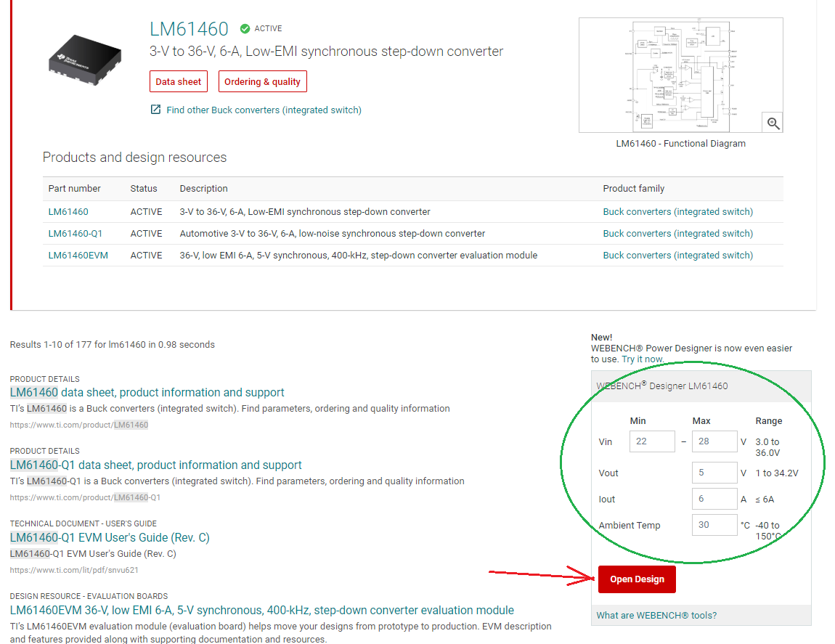Click URL text https://www.ti.com/lit/pdf/snvu621
The width and height of the screenshot is (835, 644).
click(x=74, y=570)
